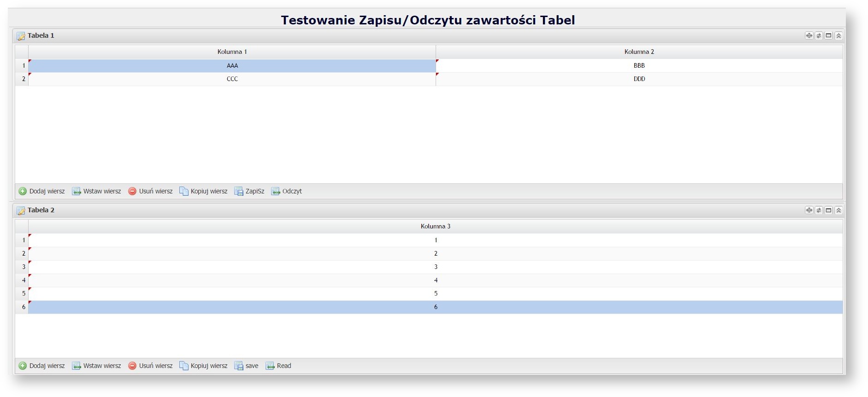Viewport: 868px width, 397px height.
Task: Collapse the Tabela 2 panel
Action: [x=838, y=210]
